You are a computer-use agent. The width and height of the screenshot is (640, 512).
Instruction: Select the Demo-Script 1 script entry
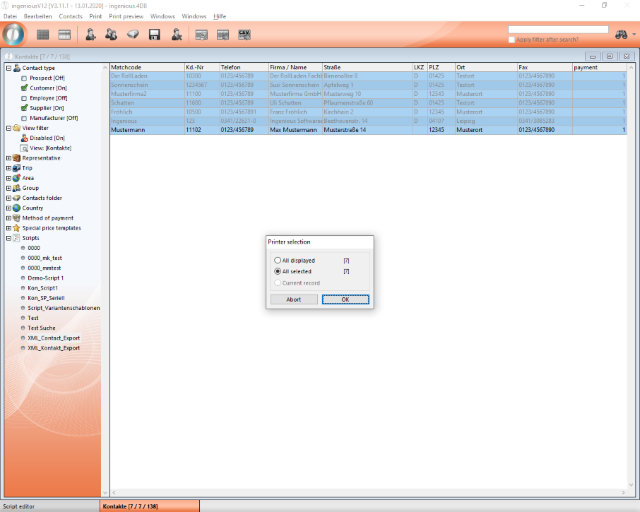point(45,278)
